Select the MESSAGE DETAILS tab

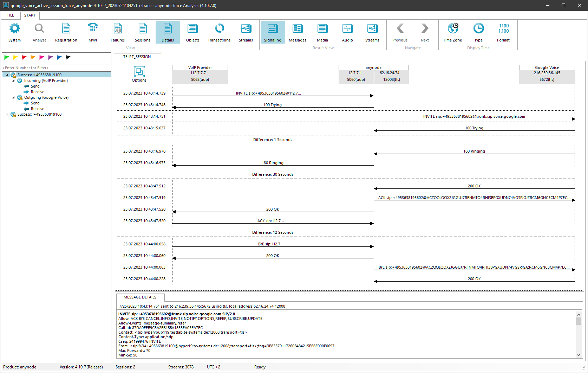tap(140, 297)
